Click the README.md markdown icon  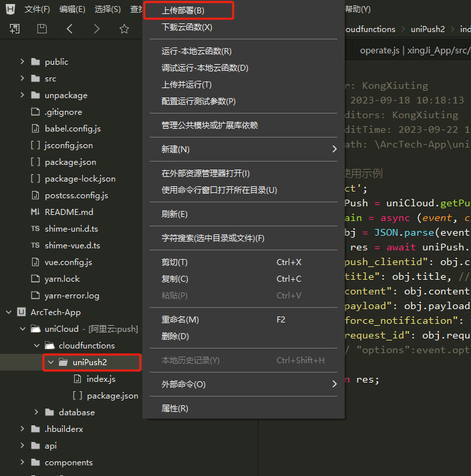pos(35,212)
